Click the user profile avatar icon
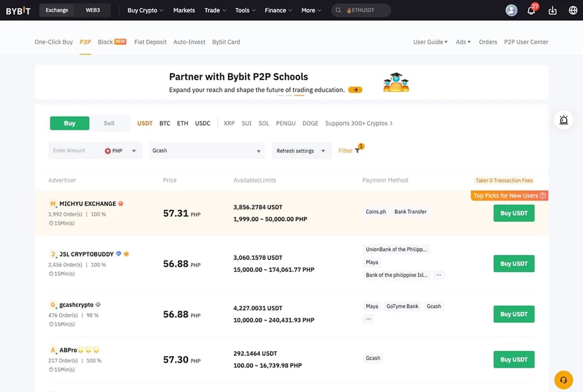 pos(511,10)
